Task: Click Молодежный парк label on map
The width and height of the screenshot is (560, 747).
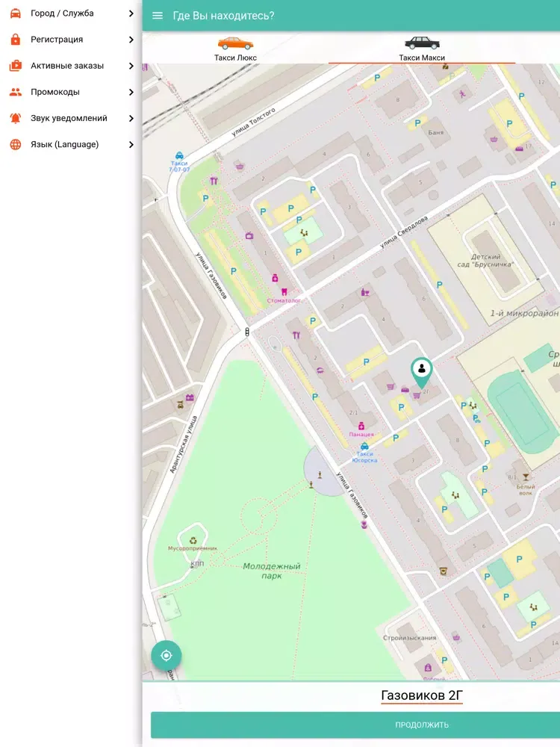Action: click(272, 571)
